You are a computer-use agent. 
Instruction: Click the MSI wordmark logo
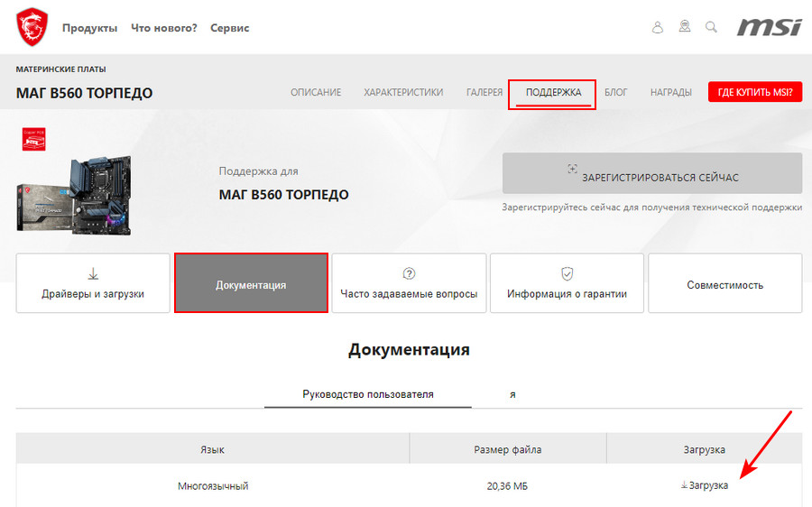point(770,27)
